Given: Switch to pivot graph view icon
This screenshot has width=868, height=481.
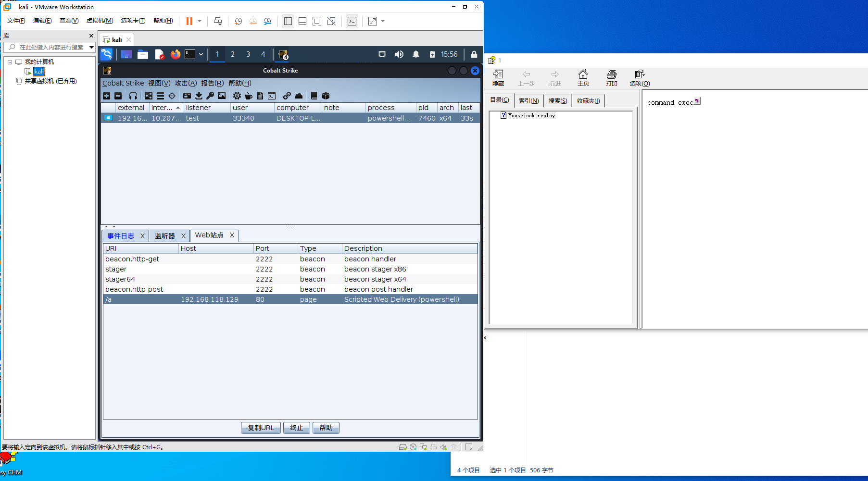Looking at the screenshot, I should pyautogui.click(x=149, y=96).
